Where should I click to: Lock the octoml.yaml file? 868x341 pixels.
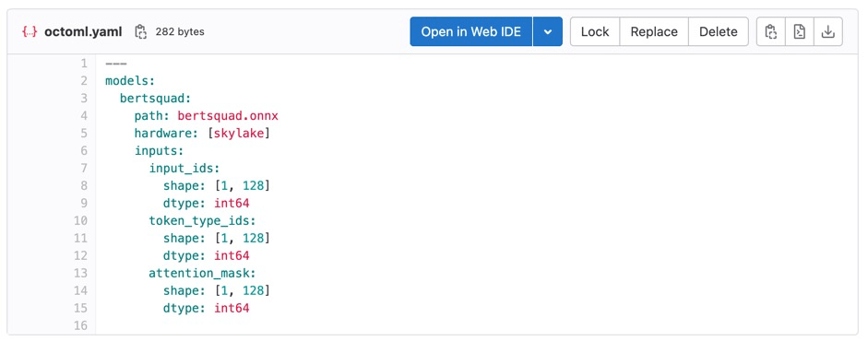point(595,31)
